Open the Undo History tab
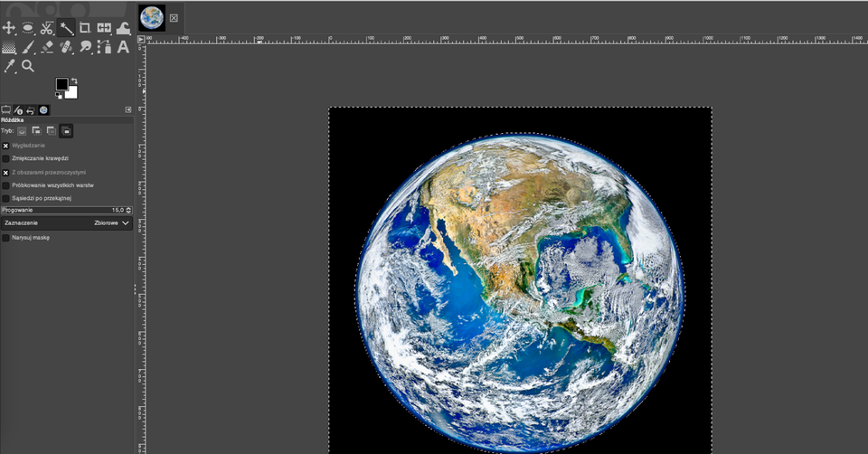868x454 pixels. 31,109
